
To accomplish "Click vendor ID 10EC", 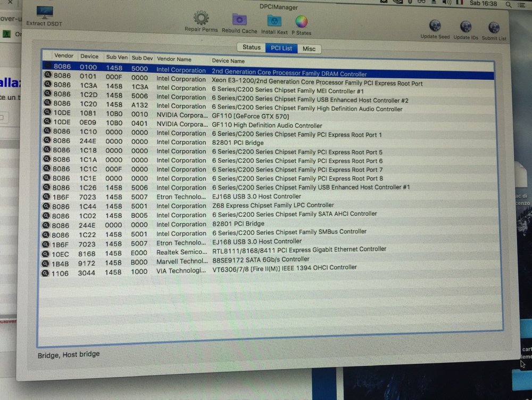I will [x=61, y=254].
